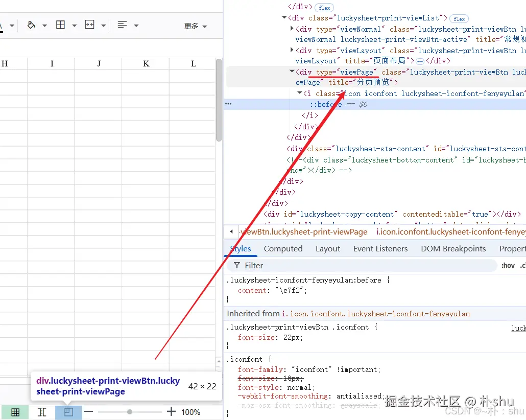The height and width of the screenshot is (420, 526).
Task: Click the top flex badge in DOM tree
Action: (324, 8)
